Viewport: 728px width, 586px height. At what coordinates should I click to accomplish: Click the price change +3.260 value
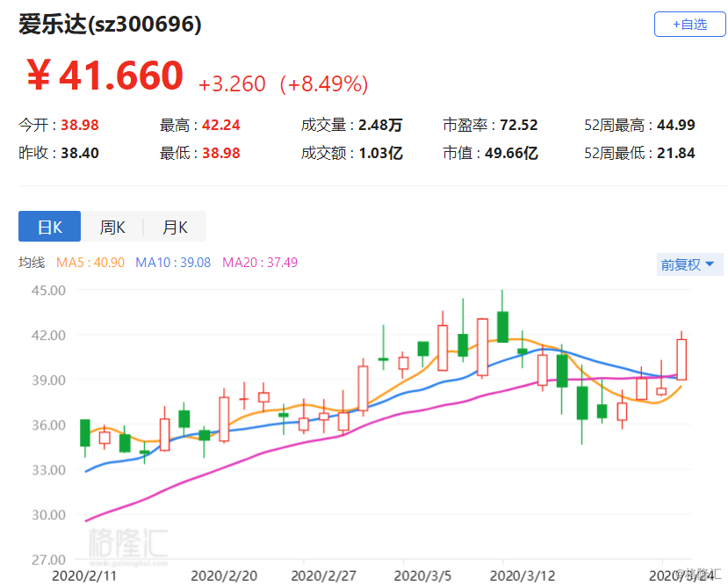232,84
